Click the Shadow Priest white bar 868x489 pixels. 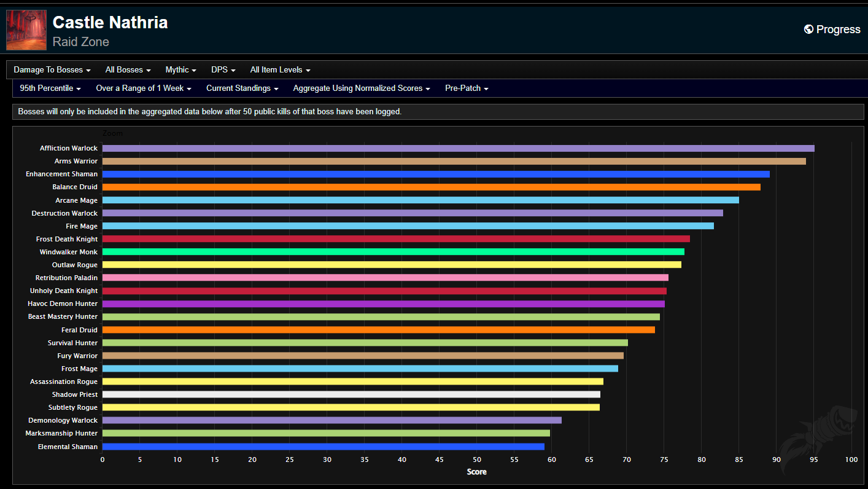pyautogui.click(x=351, y=394)
